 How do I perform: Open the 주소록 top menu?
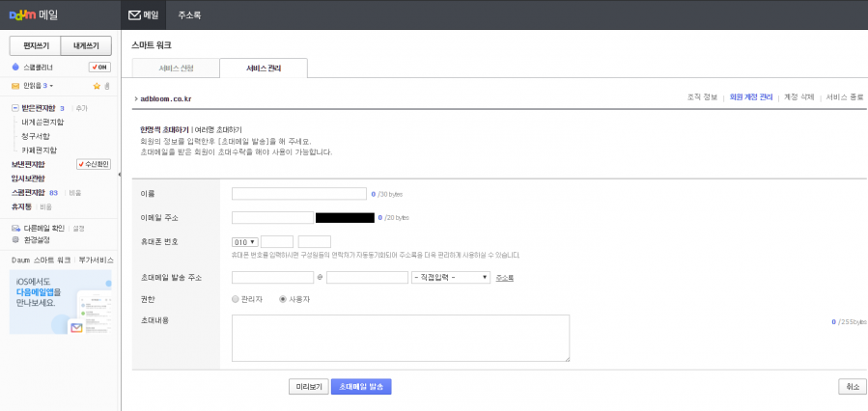click(x=189, y=14)
